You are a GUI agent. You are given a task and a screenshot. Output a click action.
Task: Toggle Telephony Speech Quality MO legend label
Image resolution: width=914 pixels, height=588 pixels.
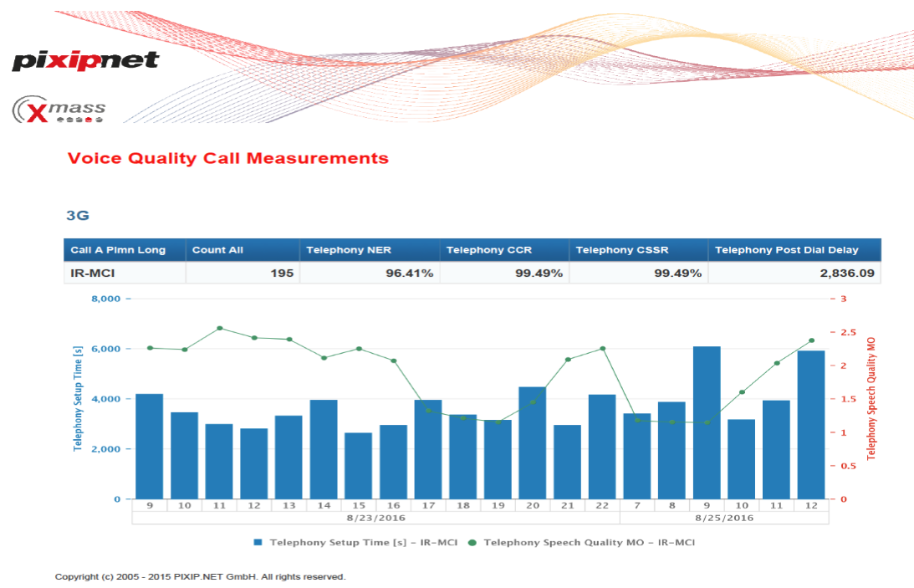[589, 543]
